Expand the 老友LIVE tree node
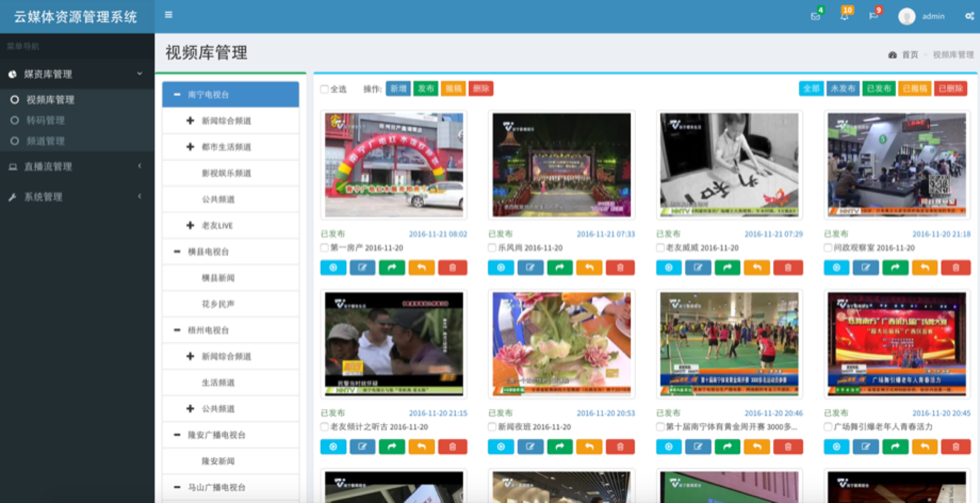Screen dimensions: 980x503 pos(190,225)
